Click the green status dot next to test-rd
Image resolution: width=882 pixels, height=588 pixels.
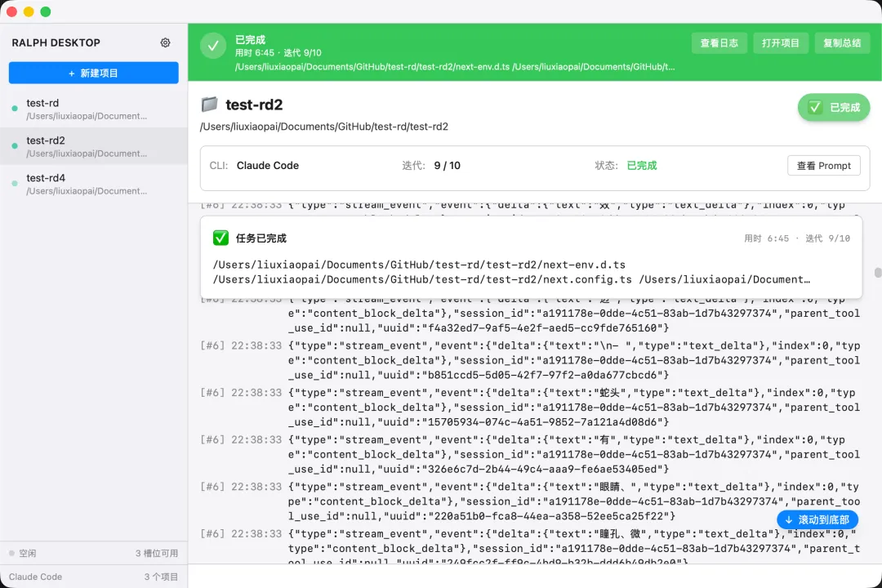point(15,109)
